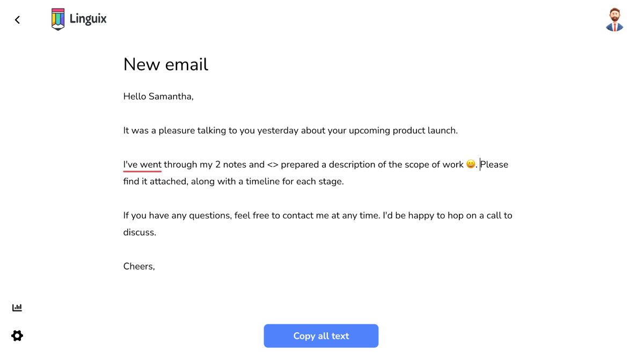Click the "Hello Samantha," greeting line
Image resolution: width=644 pixels, height=364 pixels.
[x=158, y=97]
